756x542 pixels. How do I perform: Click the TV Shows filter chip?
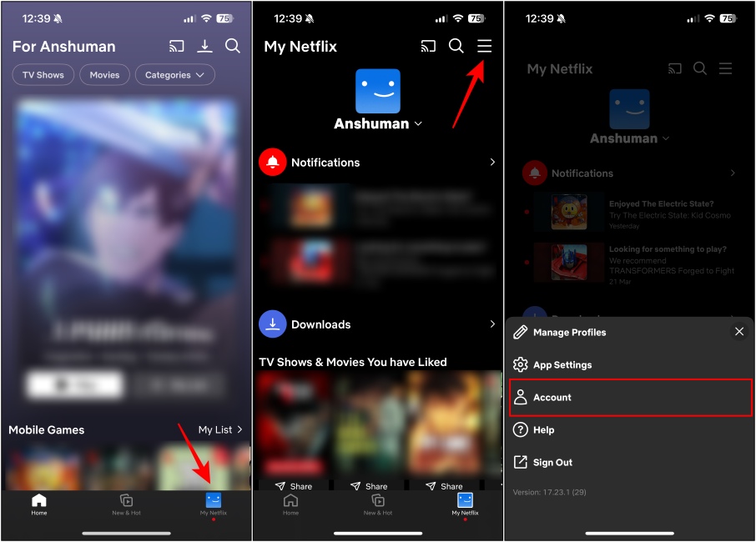pyautogui.click(x=43, y=74)
